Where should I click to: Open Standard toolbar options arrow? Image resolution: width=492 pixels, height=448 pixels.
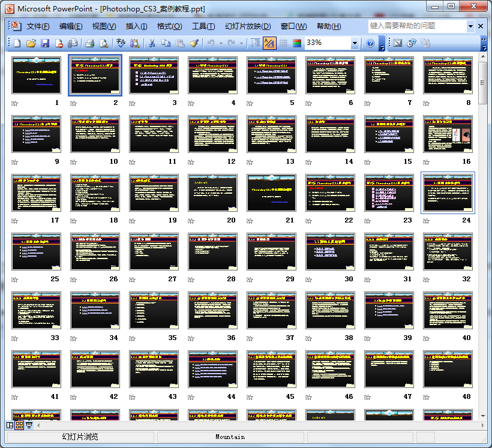click(382, 43)
